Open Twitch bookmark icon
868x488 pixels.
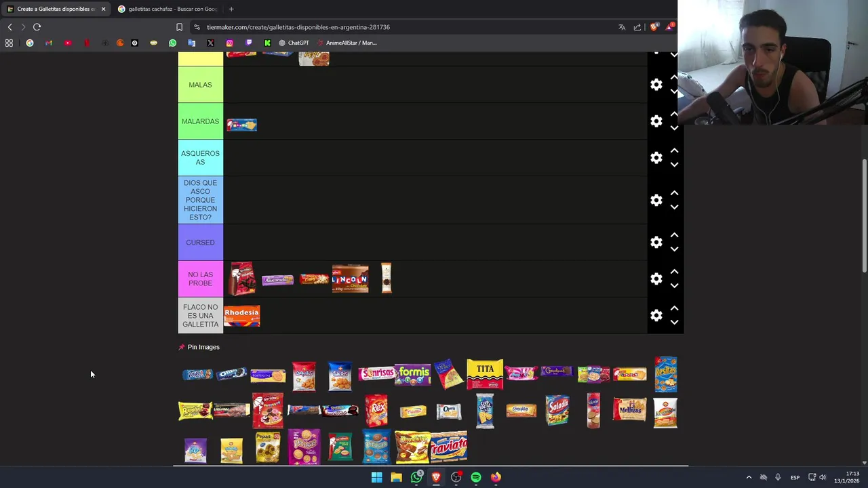pyautogui.click(x=248, y=43)
